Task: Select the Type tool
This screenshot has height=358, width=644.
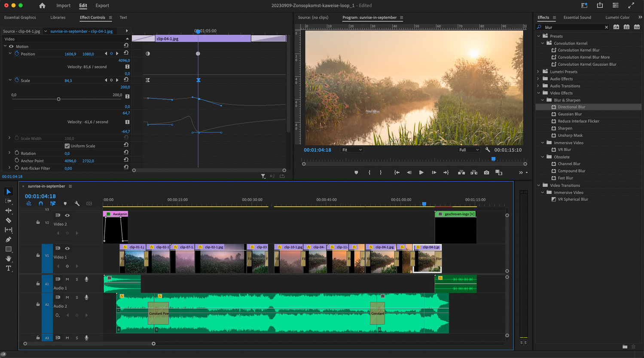Action: click(x=8, y=268)
